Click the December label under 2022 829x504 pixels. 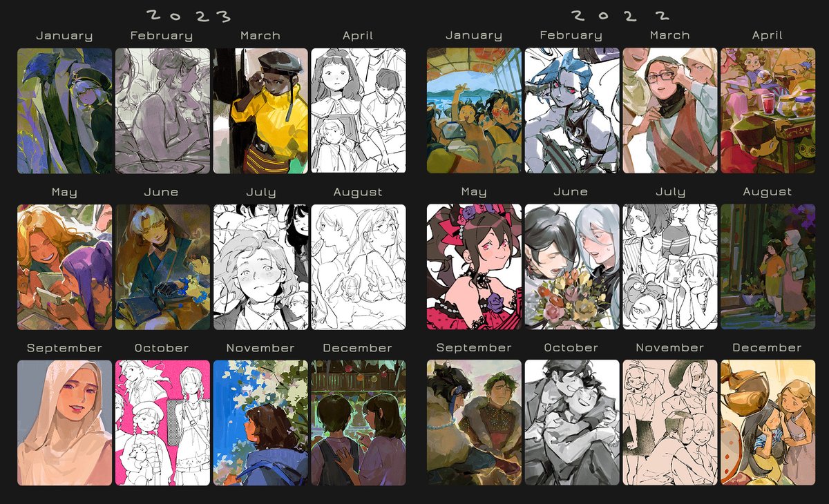tap(768, 347)
